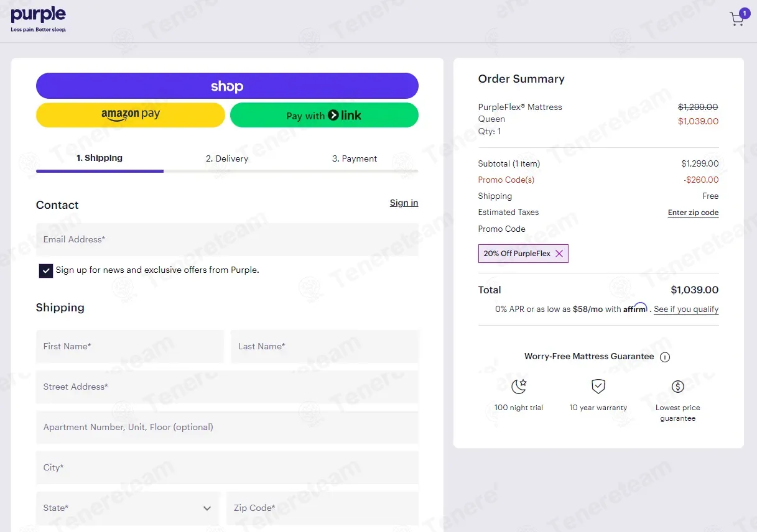Click the Enter zip code link
Image resolution: width=757 pixels, height=532 pixels.
693,213
